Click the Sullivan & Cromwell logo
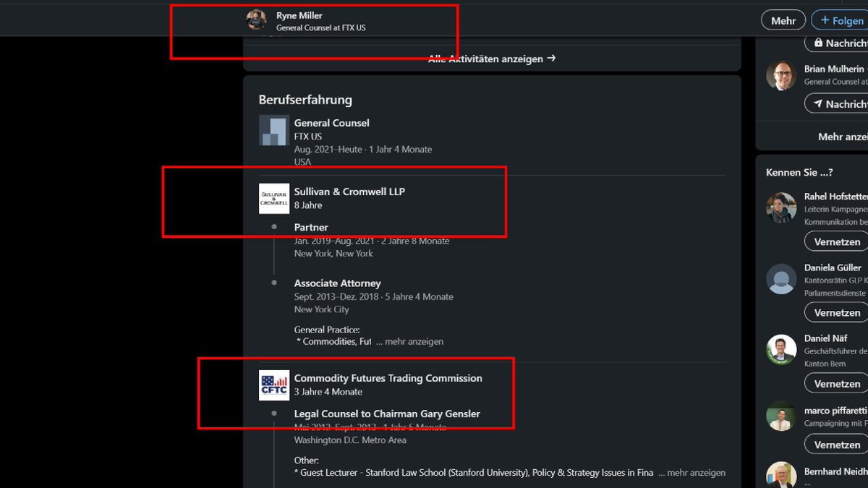The image size is (868, 488). (x=274, y=199)
